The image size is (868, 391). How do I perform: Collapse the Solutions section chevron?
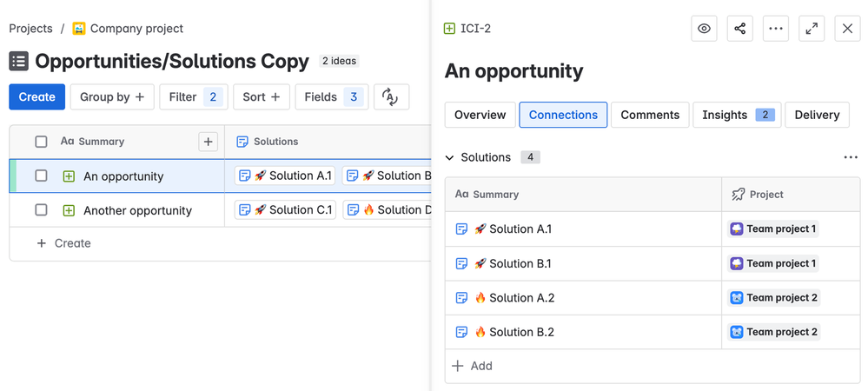pos(450,157)
